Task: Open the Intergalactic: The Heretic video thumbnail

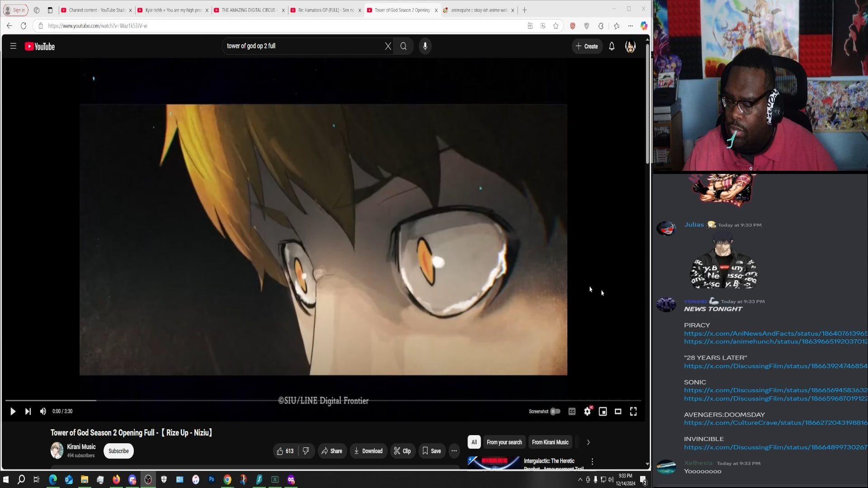Action: [494, 463]
